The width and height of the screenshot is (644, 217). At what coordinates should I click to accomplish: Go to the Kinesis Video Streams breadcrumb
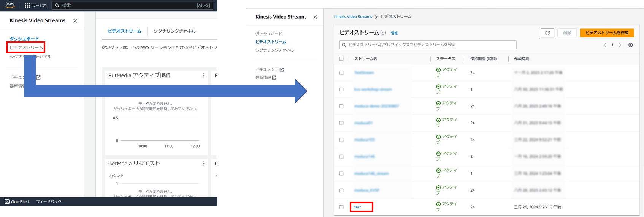click(353, 17)
